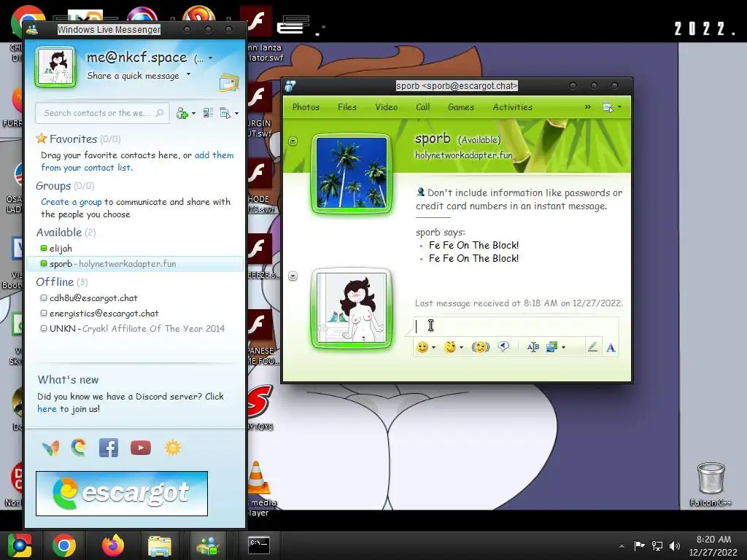
Task: Open File Explorer in the taskbar
Action: coord(160,545)
